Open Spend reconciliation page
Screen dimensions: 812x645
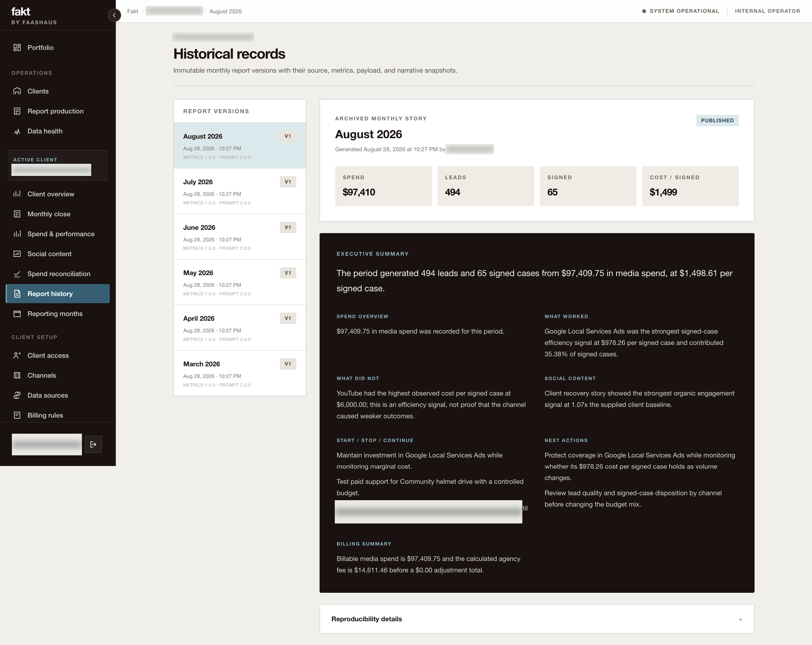coord(58,274)
